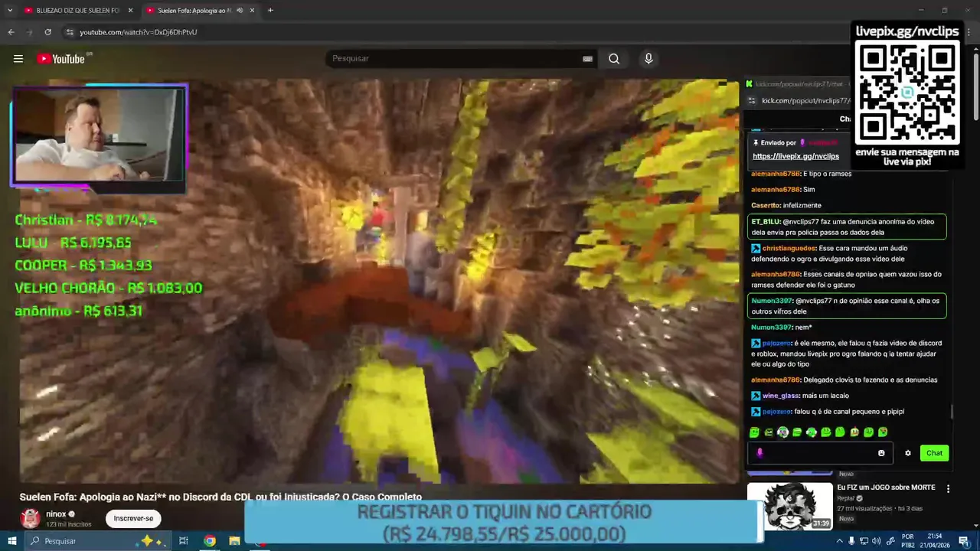Click the video title Suelen Fofa: Apologia
This screenshot has width=980, height=551.
220,497
